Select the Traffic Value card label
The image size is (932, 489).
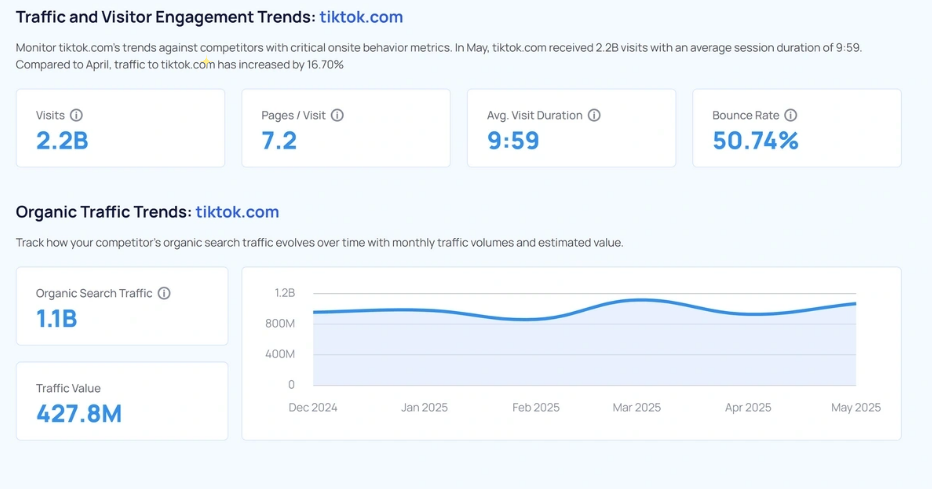tap(68, 388)
